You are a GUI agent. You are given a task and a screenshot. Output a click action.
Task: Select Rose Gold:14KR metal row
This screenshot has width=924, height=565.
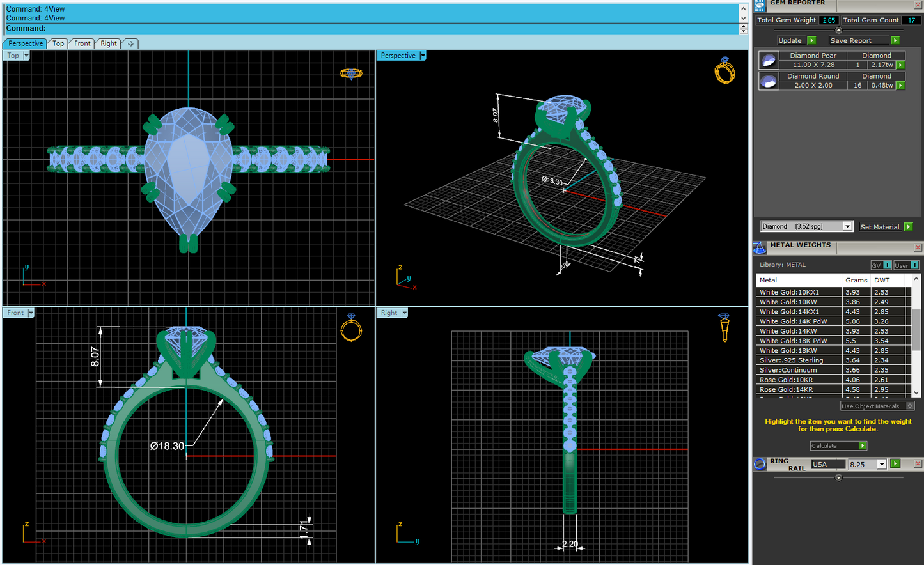[x=834, y=389]
